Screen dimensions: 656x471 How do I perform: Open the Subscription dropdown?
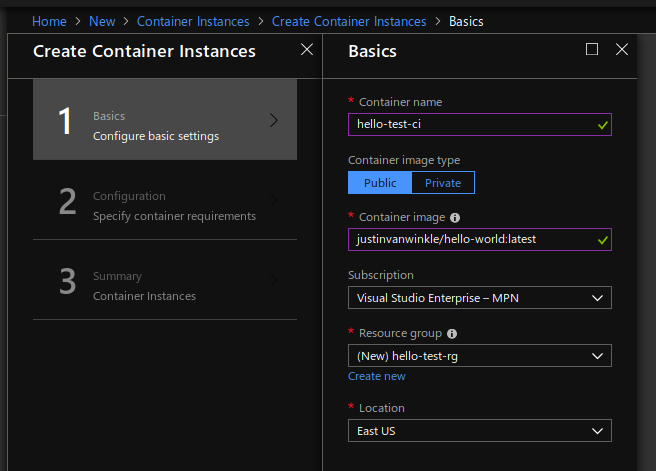coord(479,298)
